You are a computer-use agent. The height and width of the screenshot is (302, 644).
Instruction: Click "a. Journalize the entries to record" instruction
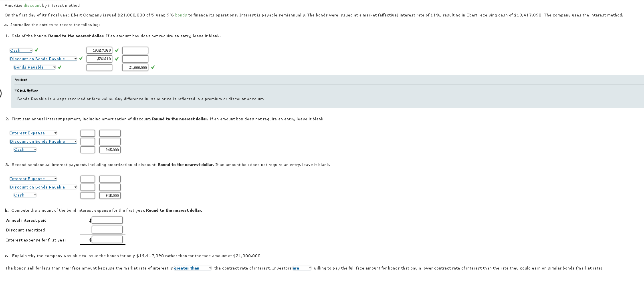52,24
